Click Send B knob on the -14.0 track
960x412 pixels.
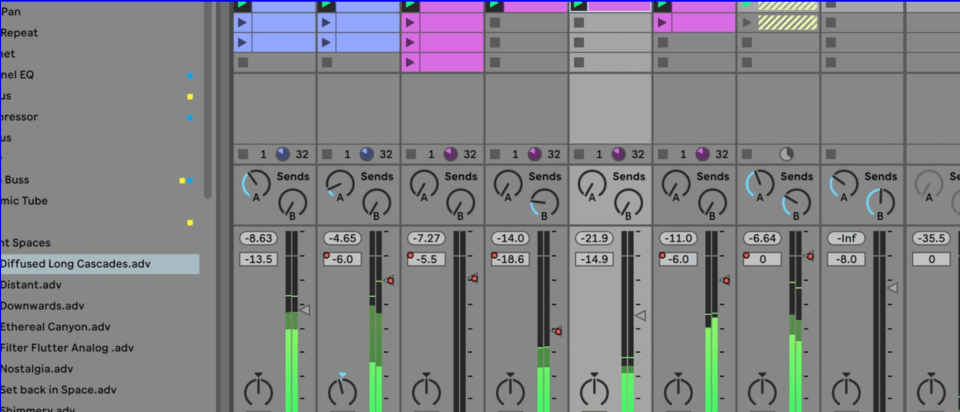click(x=544, y=203)
